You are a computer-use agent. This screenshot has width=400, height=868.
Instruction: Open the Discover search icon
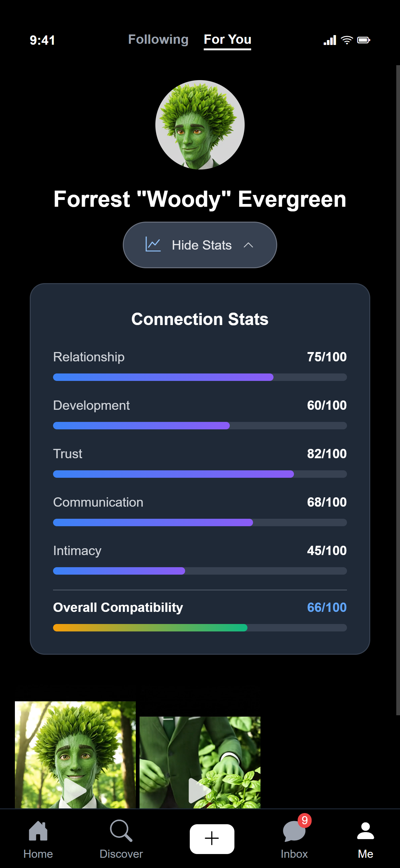click(x=121, y=831)
